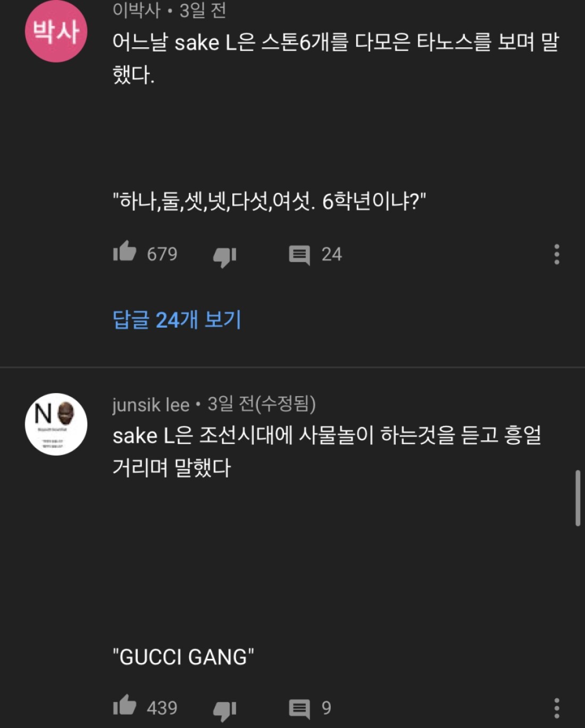Viewport: 585px width, 728px height.
Task: Click the 3일 전(수정됨) timestamp
Action: (x=262, y=404)
